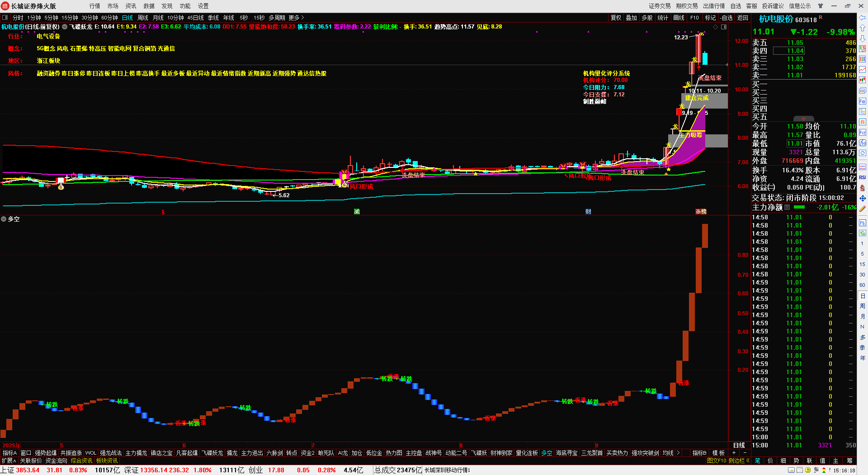
Task: Click the skin shirt icon in title bar
Action: 821,6
